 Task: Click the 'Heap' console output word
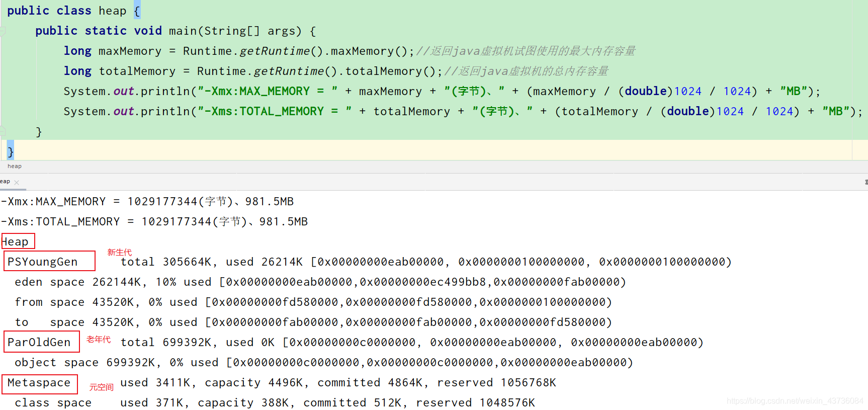[x=15, y=242]
